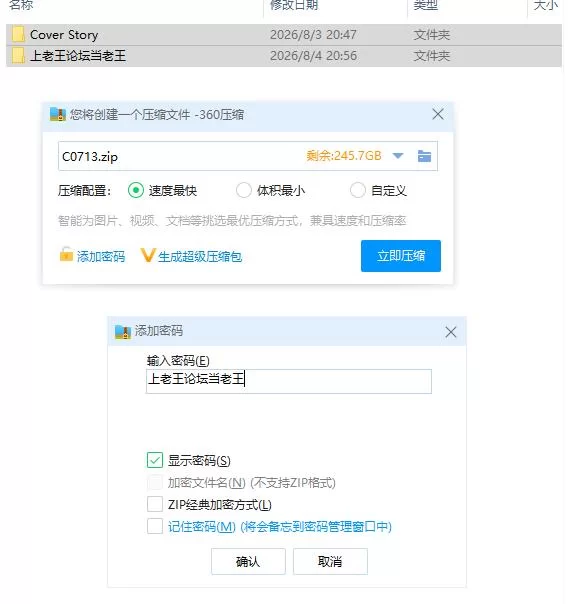
Task: Click the lock icon next to 添加密码
Action: point(66,254)
